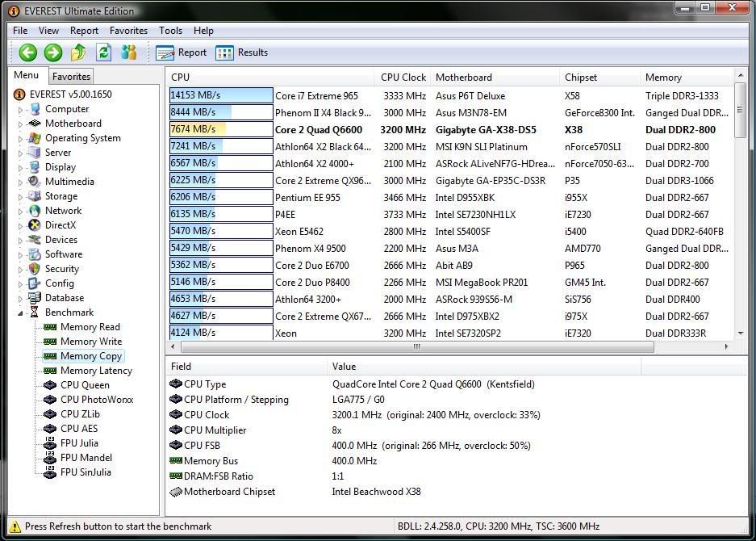Open the Report menu

tap(84, 31)
